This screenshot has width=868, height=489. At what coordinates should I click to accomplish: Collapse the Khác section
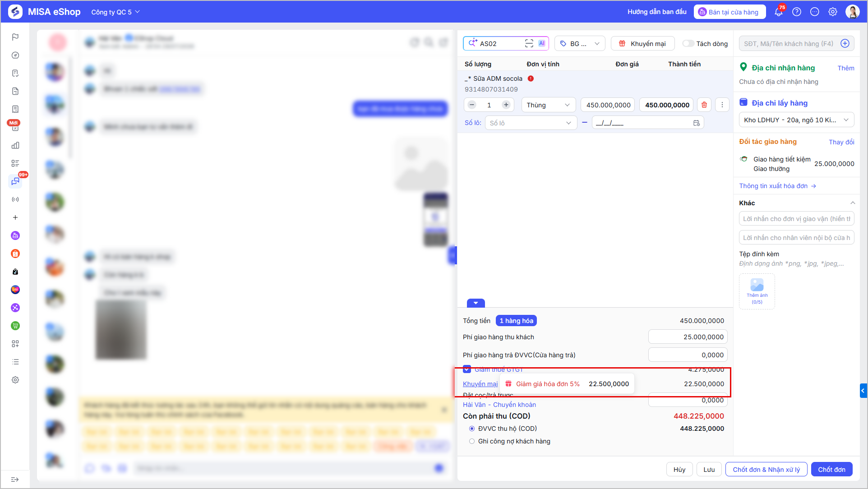tap(852, 203)
